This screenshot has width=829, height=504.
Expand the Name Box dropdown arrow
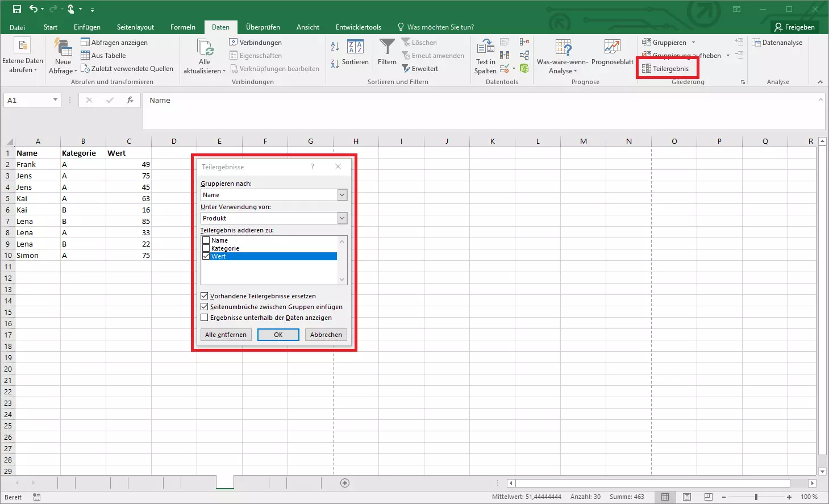pyautogui.click(x=55, y=100)
